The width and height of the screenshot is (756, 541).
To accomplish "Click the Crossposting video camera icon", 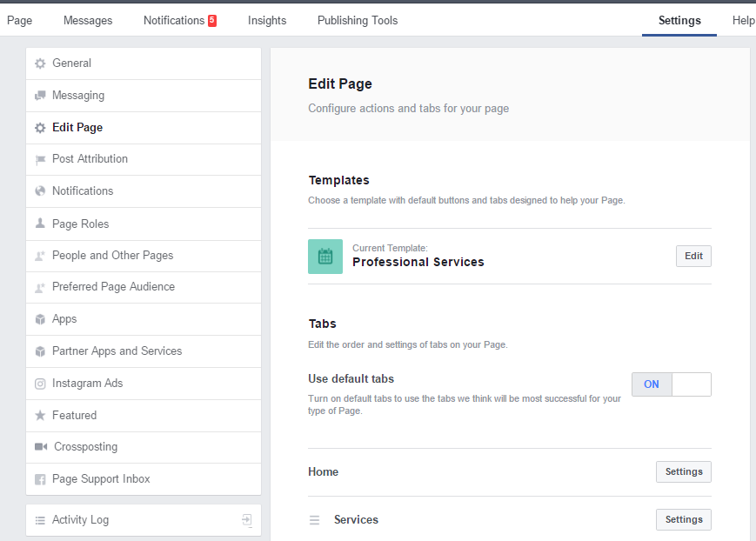I will [x=41, y=447].
